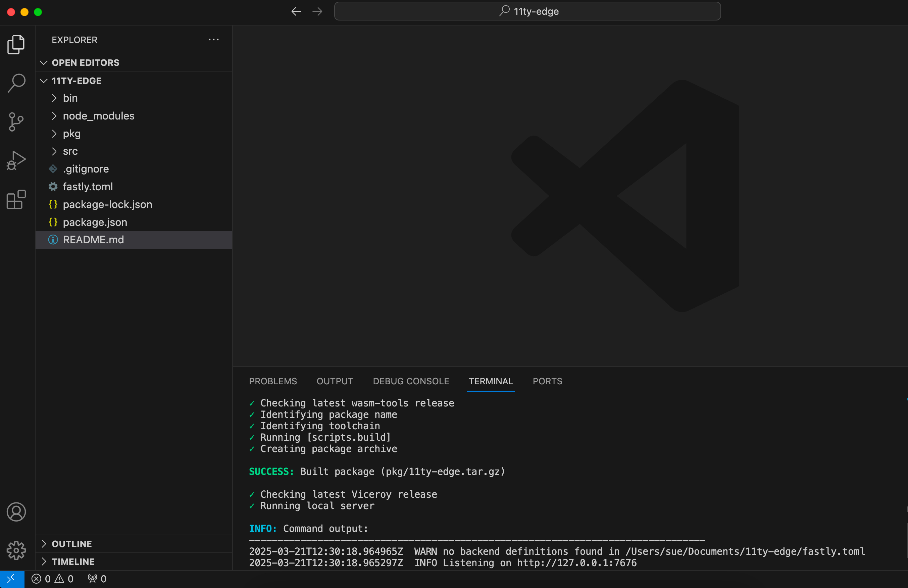908x588 pixels.
Task: Expand the src folder
Action: pos(54,151)
